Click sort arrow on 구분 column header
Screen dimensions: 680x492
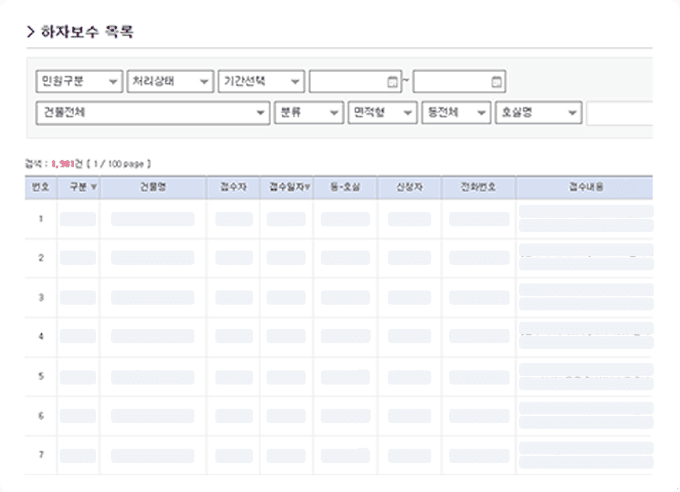tap(94, 187)
